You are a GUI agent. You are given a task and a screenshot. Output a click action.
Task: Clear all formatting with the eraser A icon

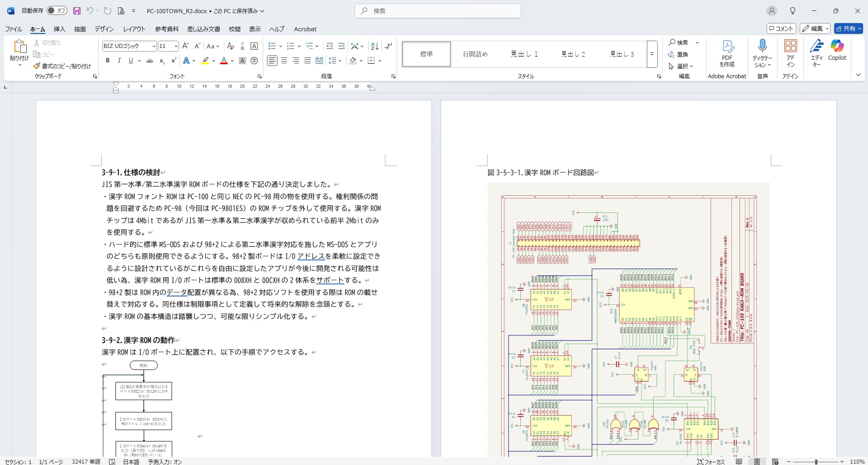pyautogui.click(x=230, y=46)
